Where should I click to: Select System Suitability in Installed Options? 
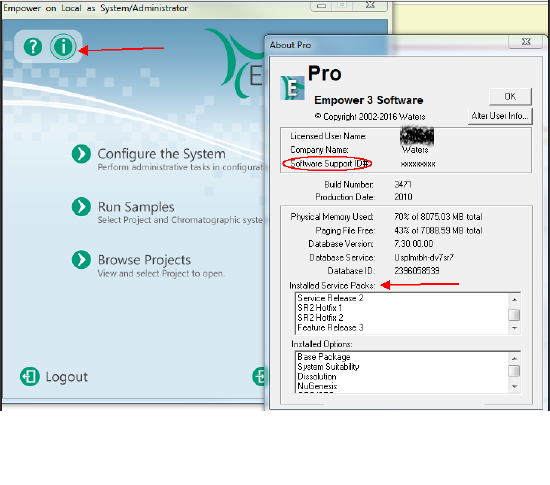coord(328,367)
